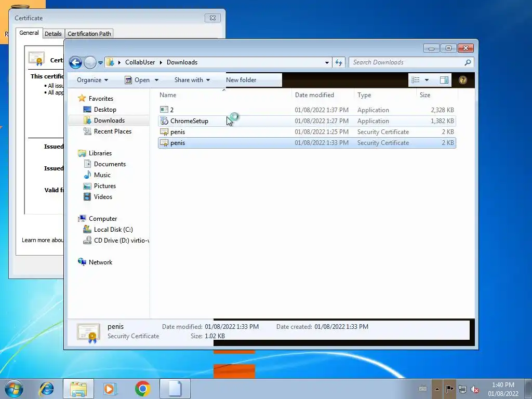Screen dimensions: 532x399
Task: Select the ChromeSetup file
Action: 307,121
